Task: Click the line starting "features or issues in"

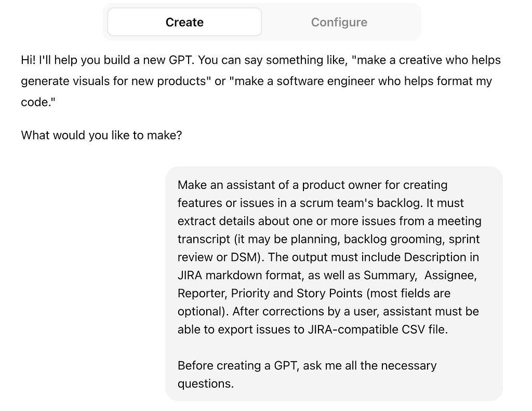Action: (321, 203)
